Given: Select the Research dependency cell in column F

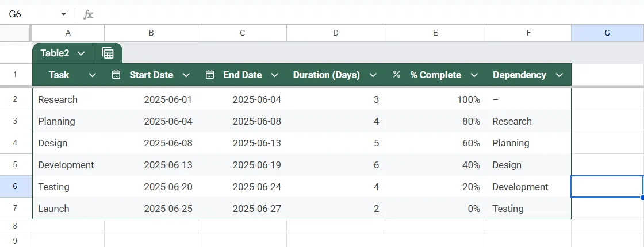Looking at the screenshot, I should (x=528, y=121).
